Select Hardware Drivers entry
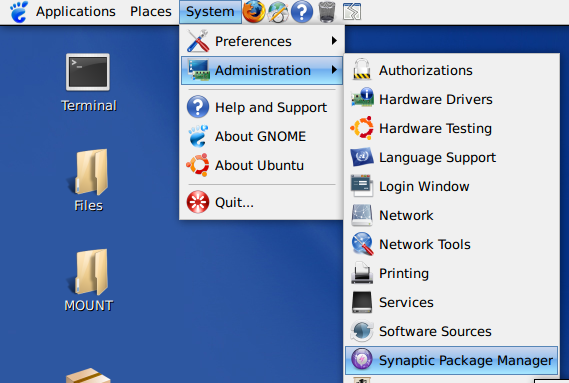The height and width of the screenshot is (383, 569). (x=451, y=99)
